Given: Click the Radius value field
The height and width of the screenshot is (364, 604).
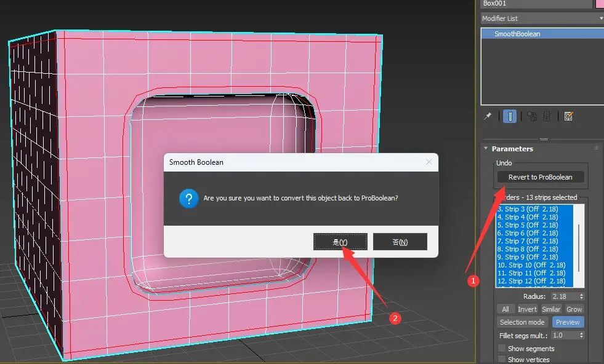Looking at the screenshot, I should 565,296.
